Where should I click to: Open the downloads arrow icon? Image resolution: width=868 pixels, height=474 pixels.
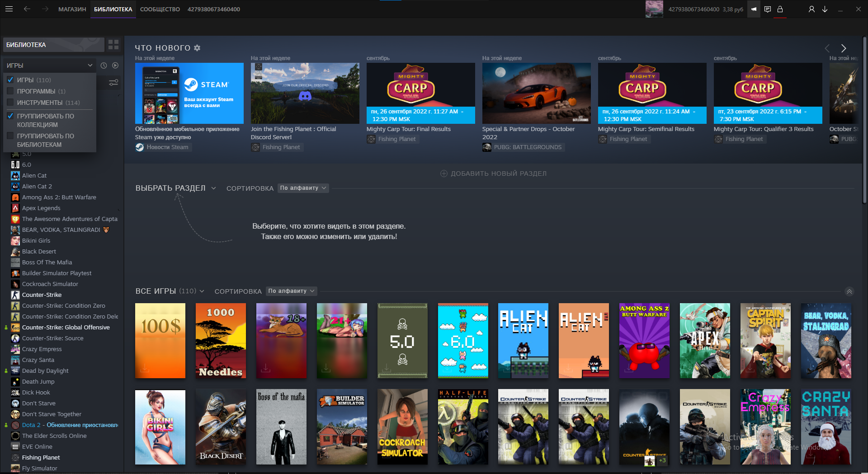click(825, 9)
